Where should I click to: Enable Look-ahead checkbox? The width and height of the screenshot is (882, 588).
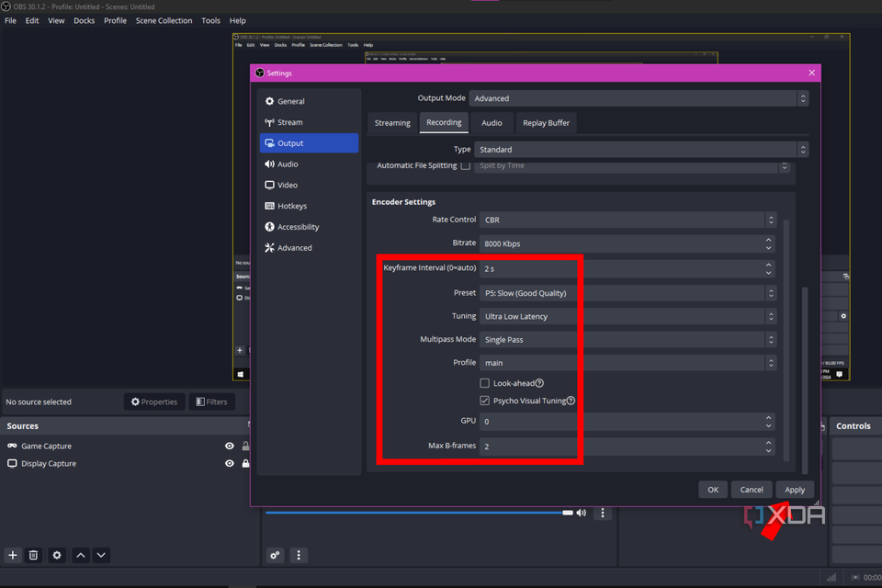[484, 383]
